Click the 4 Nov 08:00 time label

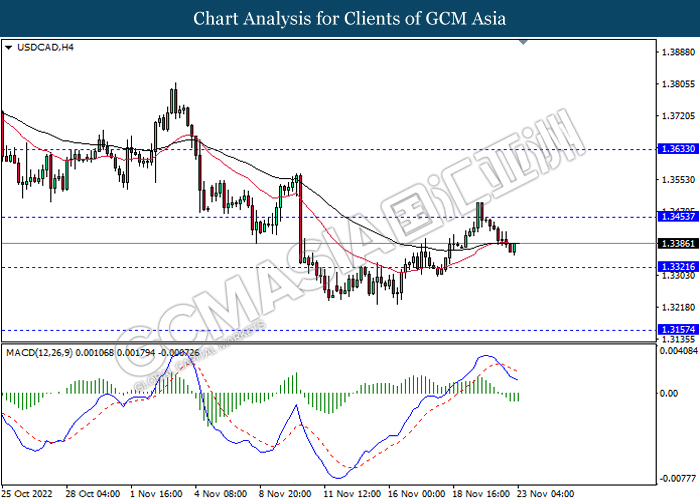click(221, 493)
